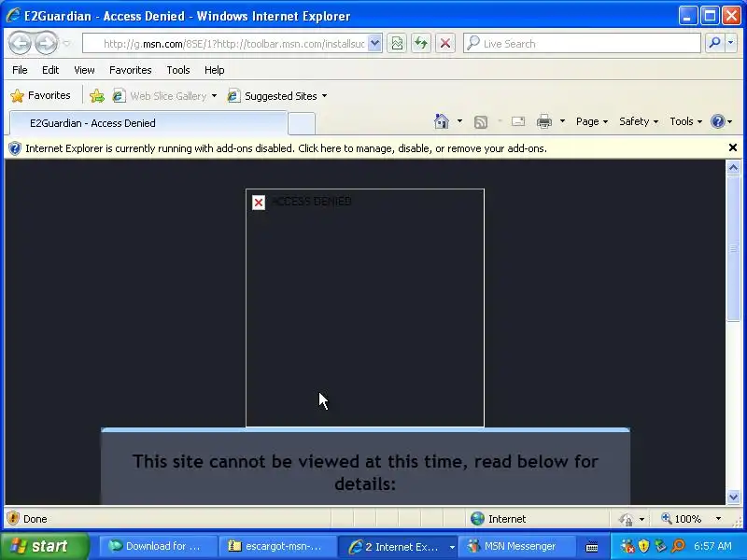Open the recent pages dropdown arrow
Viewport: 747px width, 560px height.
tap(67, 43)
